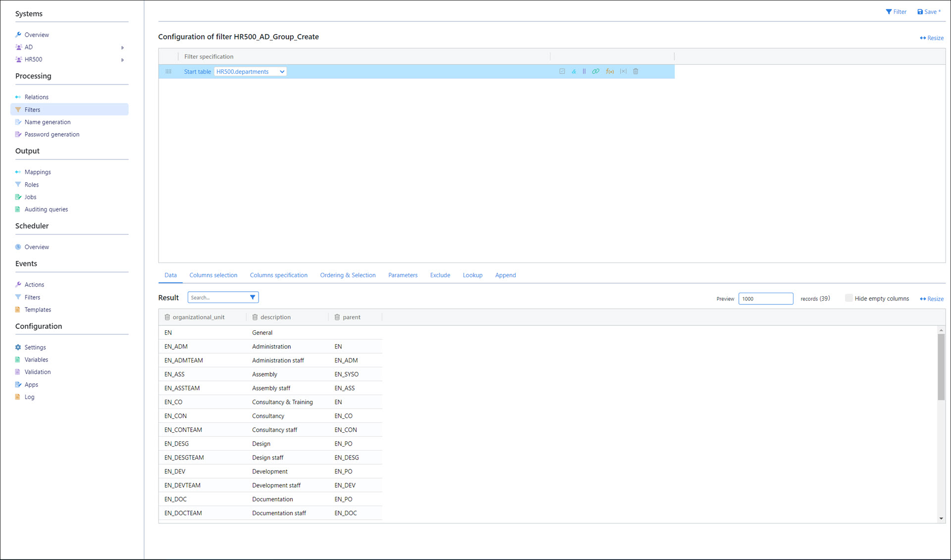This screenshot has height=560, width=951.
Task: Click the ampersand AND condition icon
Action: pos(574,71)
